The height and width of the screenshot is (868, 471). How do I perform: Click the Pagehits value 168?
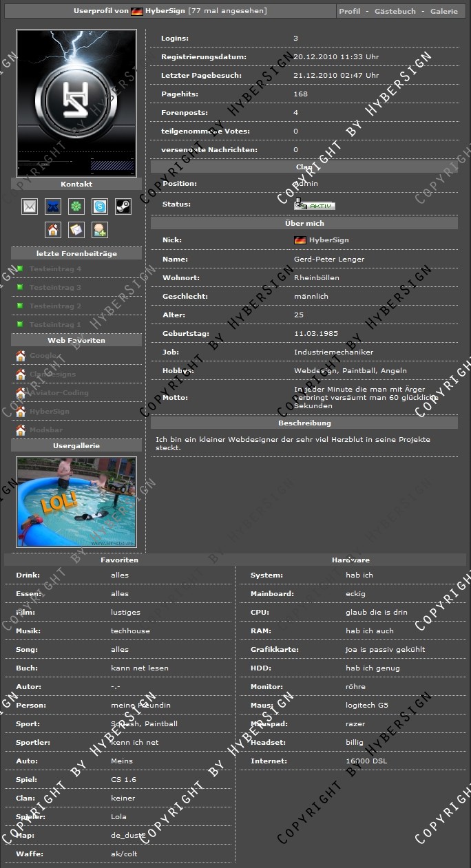(301, 94)
